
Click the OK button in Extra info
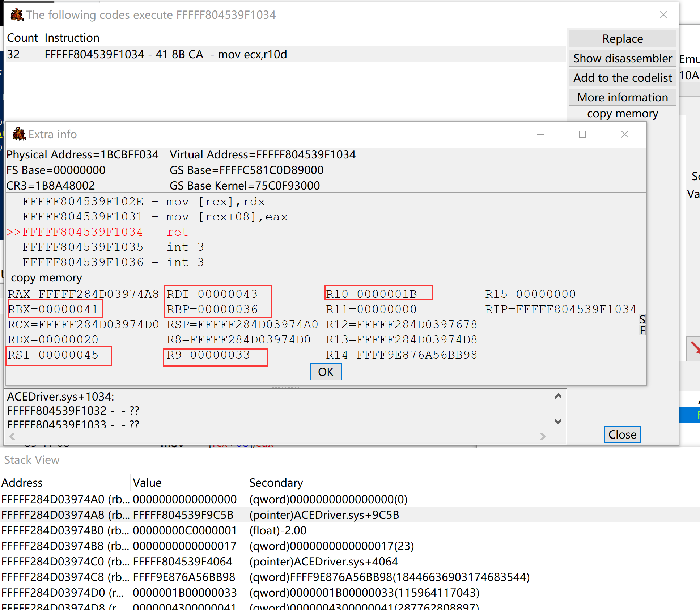point(326,372)
